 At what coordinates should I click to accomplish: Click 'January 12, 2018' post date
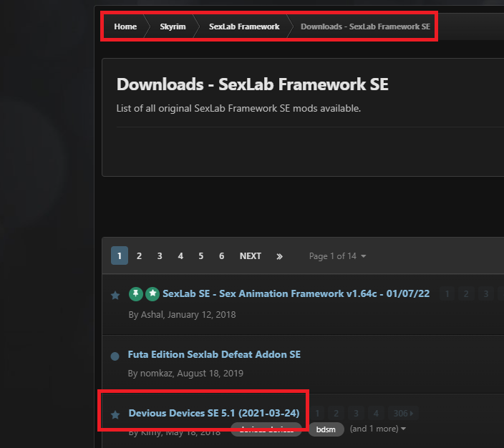click(x=202, y=314)
